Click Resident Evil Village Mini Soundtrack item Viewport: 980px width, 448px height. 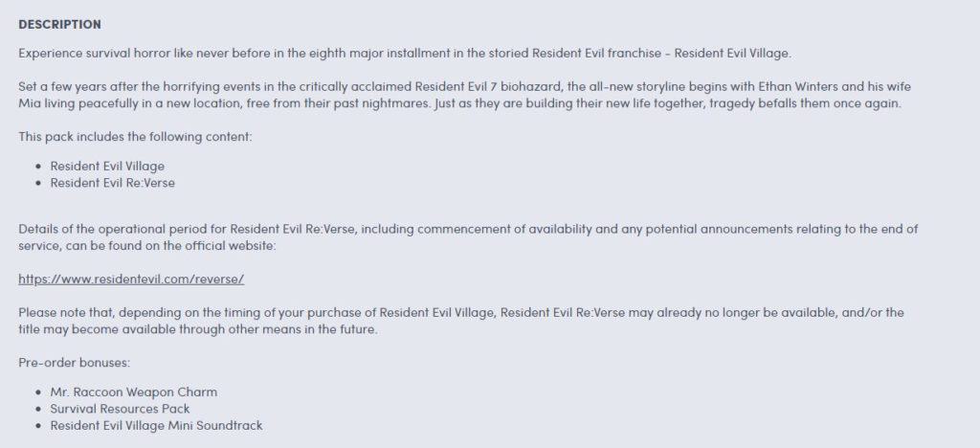click(156, 426)
